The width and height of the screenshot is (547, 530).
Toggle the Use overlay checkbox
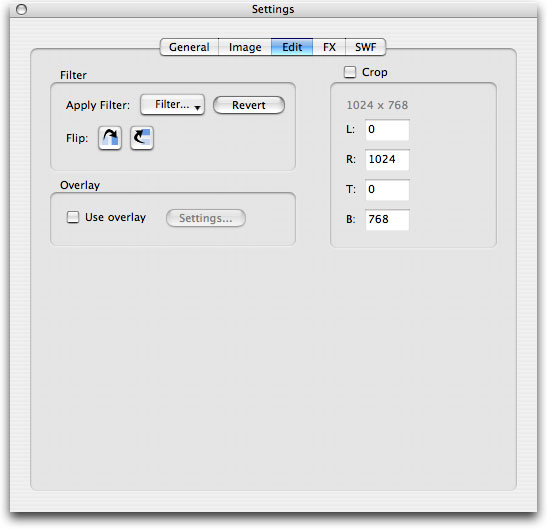[x=73, y=217]
